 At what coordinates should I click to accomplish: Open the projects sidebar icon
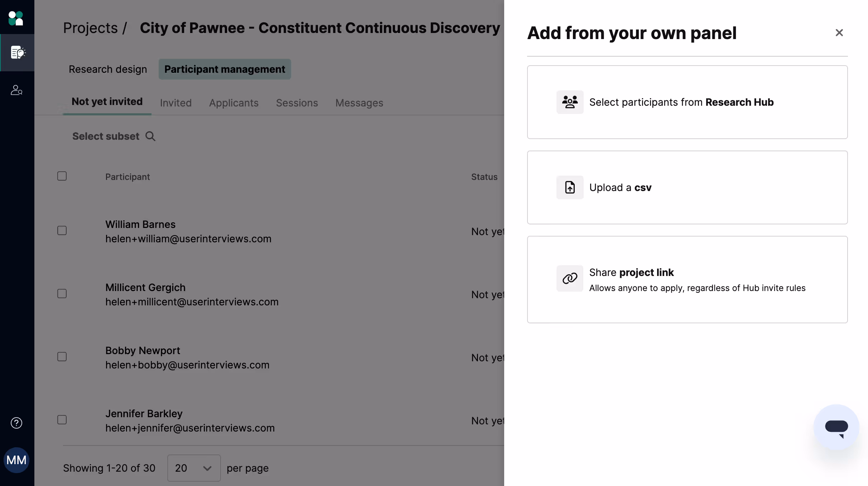coord(18,53)
